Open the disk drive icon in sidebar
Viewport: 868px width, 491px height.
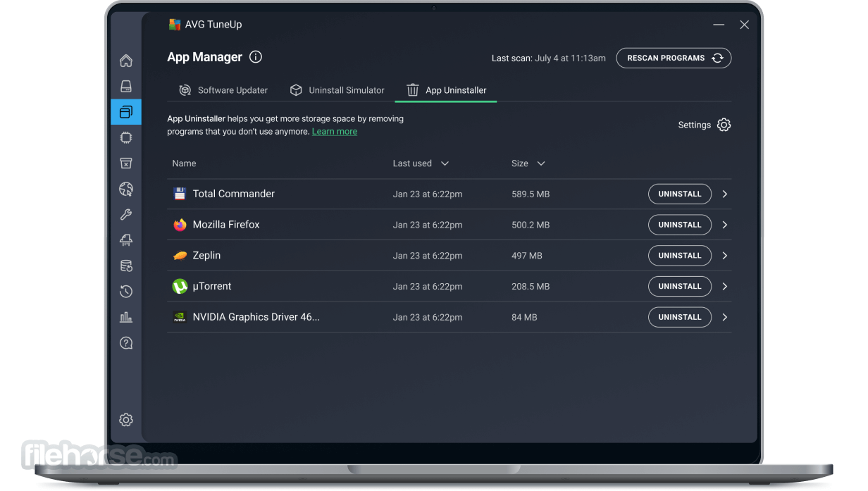click(x=126, y=86)
